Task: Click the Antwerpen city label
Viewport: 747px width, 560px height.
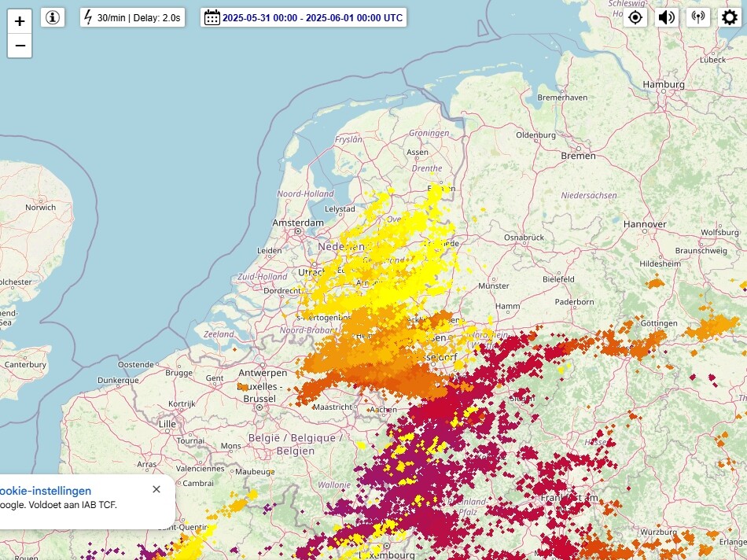Action: pyautogui.click(x=263, y=373)
